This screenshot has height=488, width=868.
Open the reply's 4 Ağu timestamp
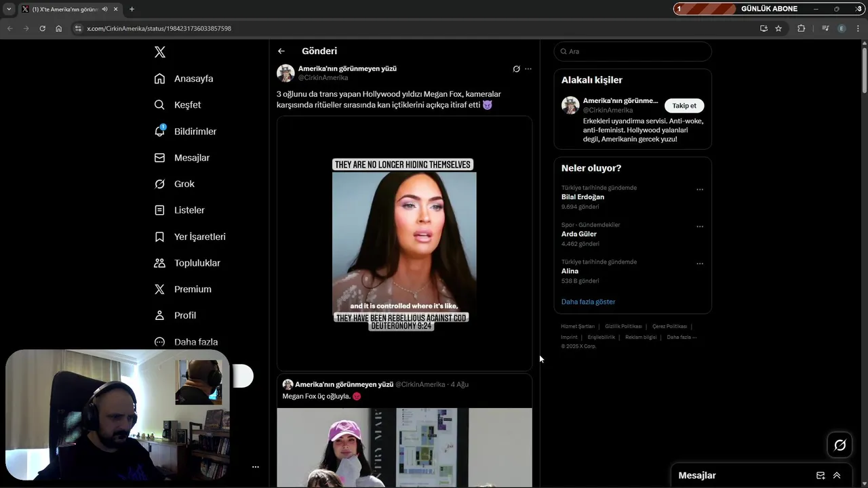click(460, 384)
